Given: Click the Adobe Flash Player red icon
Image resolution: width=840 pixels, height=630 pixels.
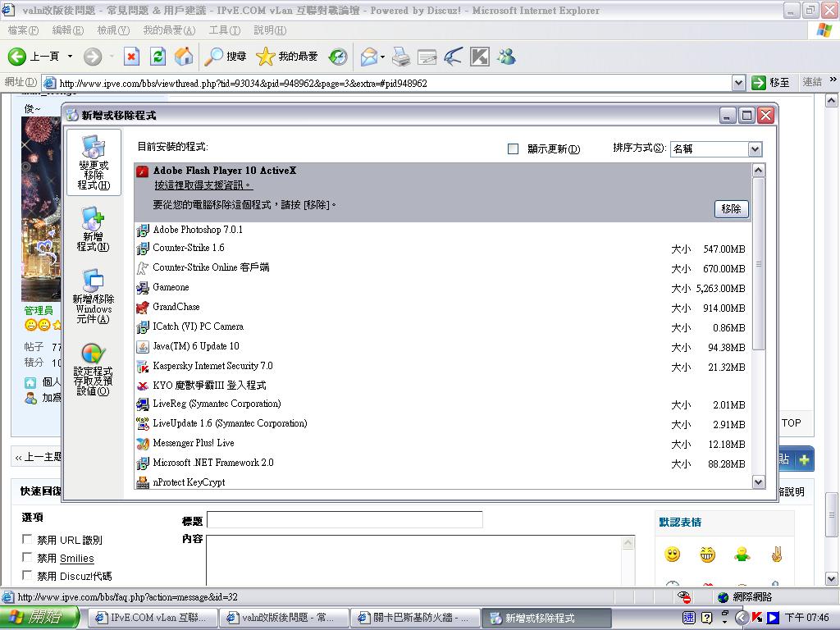Looking at the screenshot, I should pyautogui.click(x=142, y=171).
